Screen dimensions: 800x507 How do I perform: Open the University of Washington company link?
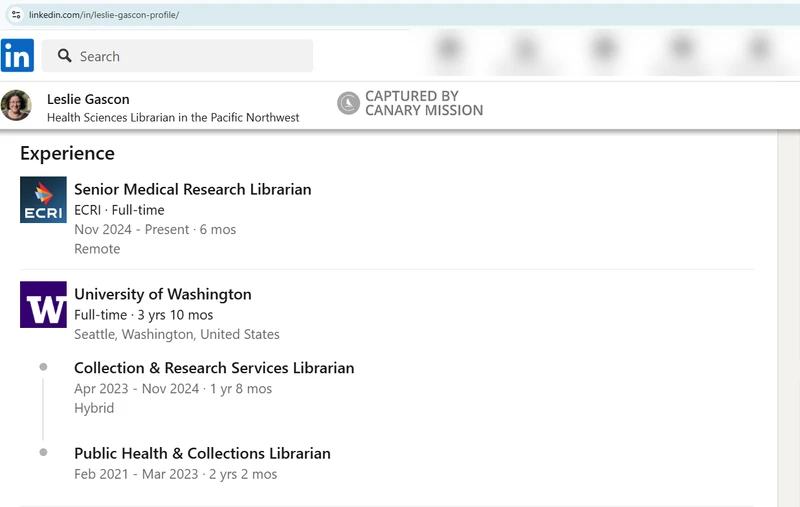[163, 294]
